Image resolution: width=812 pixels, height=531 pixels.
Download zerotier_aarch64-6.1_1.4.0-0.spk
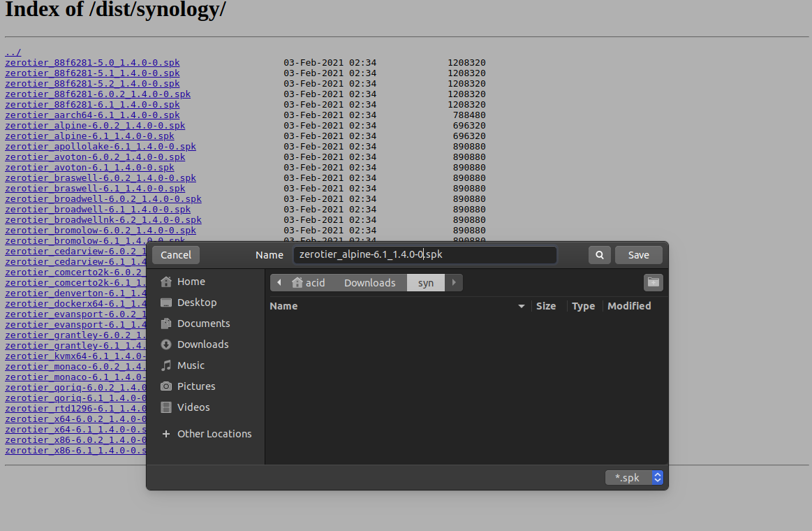pyautogui.click(x=92, y=115)
